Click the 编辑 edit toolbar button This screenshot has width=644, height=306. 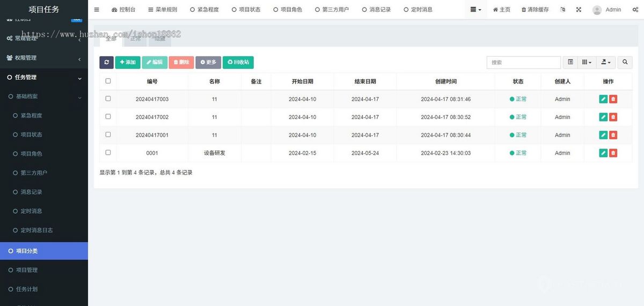click(155, 62)
